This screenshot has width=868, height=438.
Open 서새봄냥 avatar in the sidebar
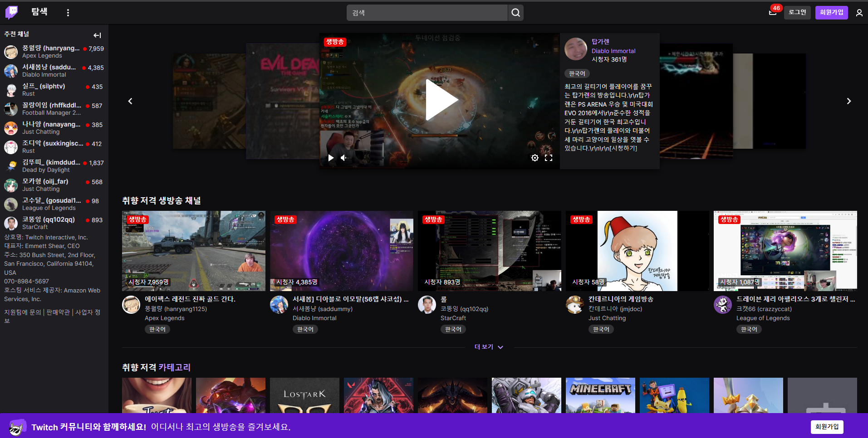tap(11, 71)
